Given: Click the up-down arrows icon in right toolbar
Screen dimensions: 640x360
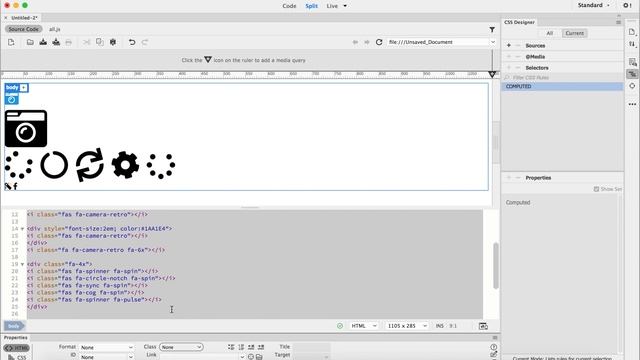Looking at the screenshot, I should [632, 44].
